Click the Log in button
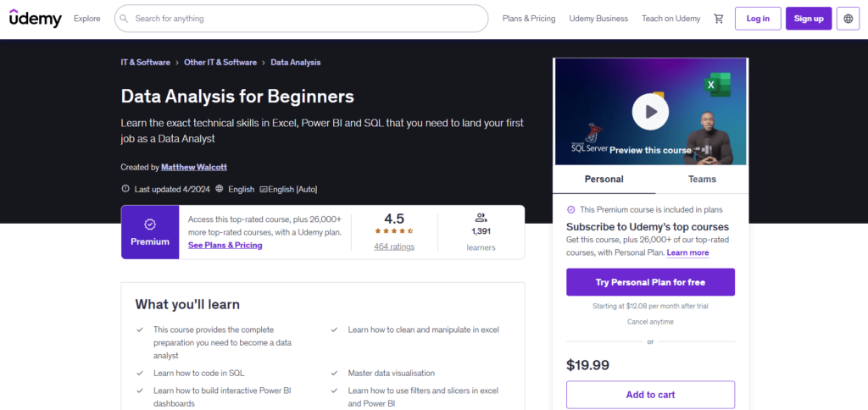The height and width of the screenshot is (410, 868). point(758,19)
